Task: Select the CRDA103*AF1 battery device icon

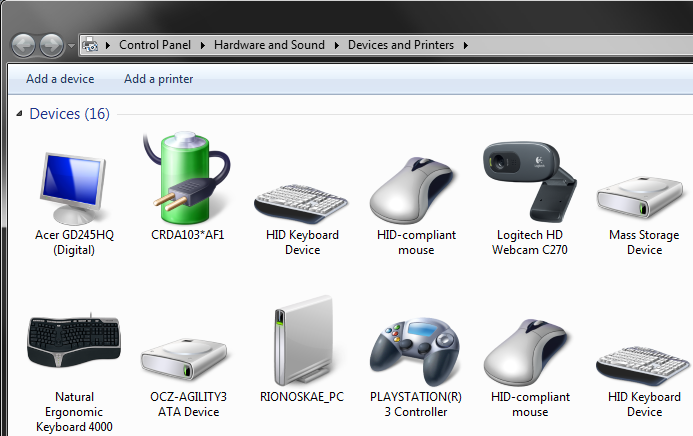Action: pyautogui.click(x=187, y=178)
